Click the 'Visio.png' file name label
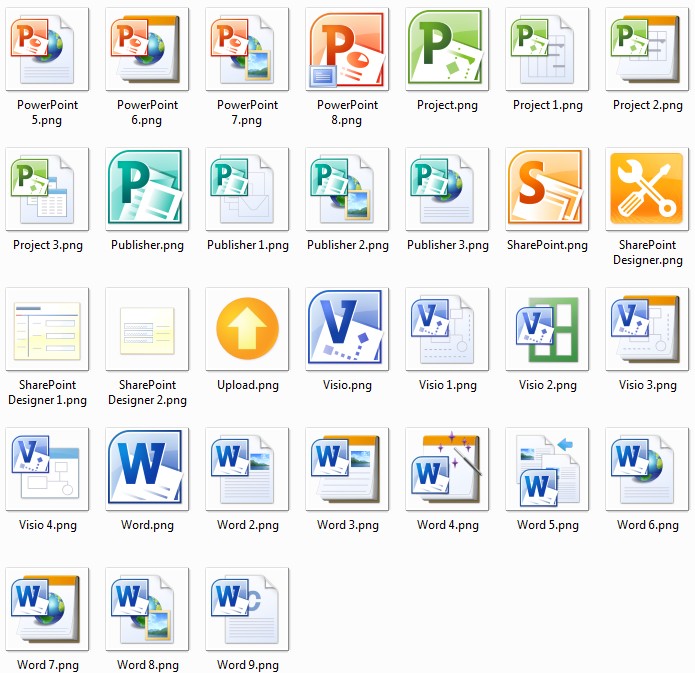Viewport: 695px width, 673px height. [x=347, y=385]
